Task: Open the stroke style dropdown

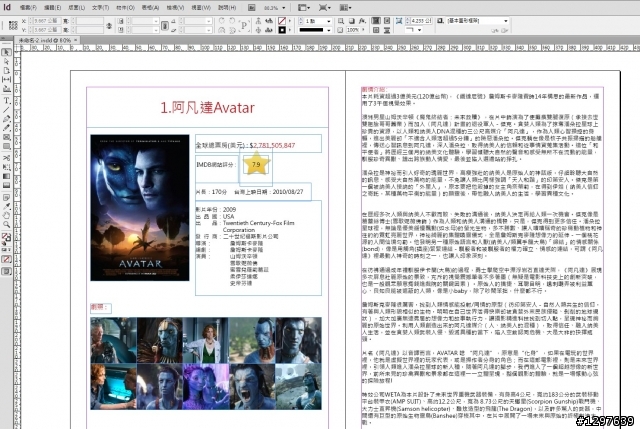Action: click(x=328, y=30)
